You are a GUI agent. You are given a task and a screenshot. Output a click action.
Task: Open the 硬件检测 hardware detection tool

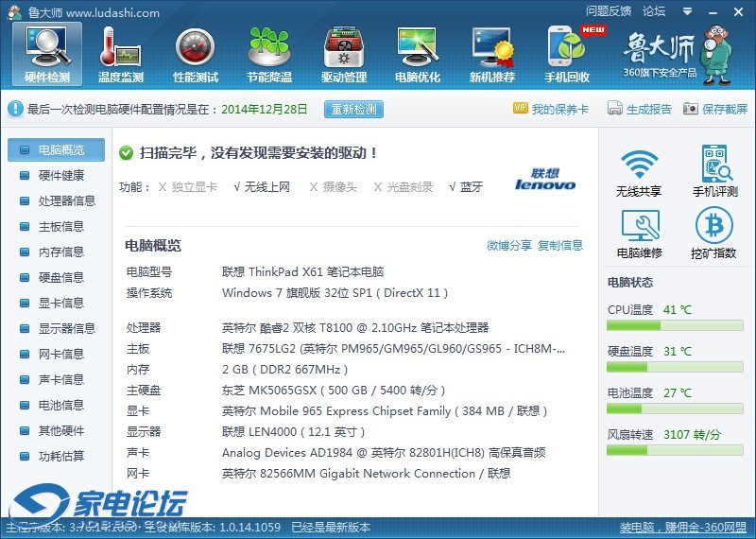47,55
